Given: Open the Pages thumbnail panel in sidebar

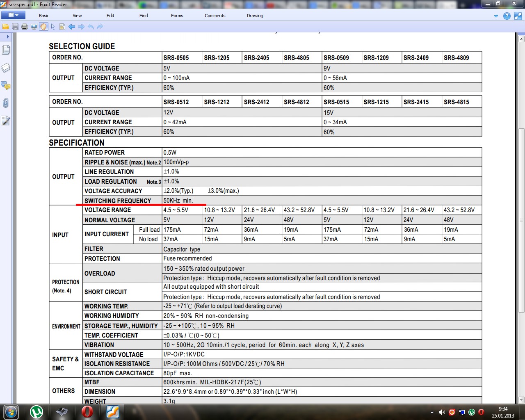Looking at the screenshot, I should point(6,50).
